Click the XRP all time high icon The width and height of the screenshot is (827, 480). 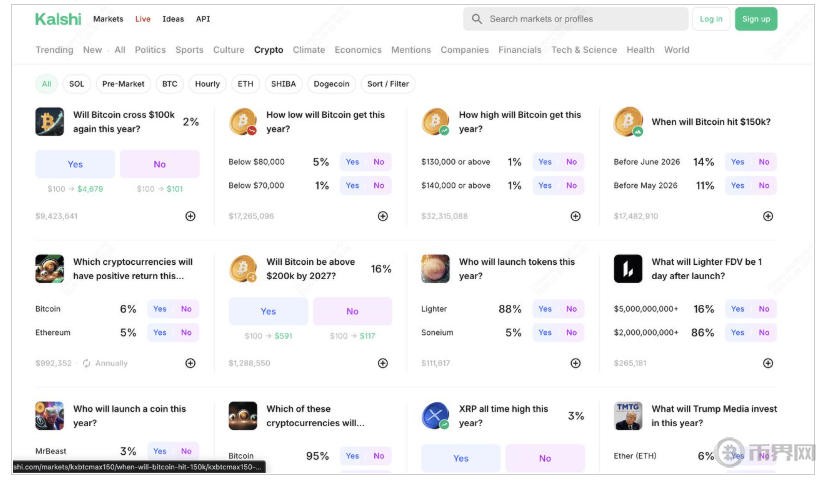[436, 416]
